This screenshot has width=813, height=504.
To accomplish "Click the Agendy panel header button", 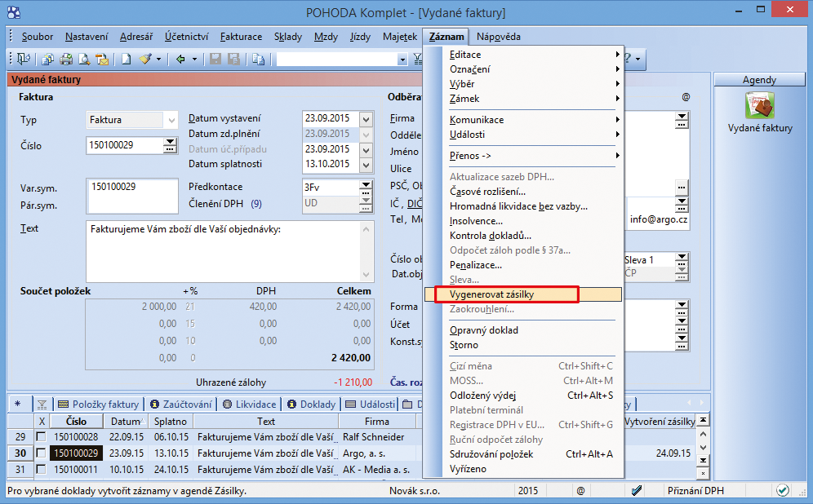I will [760, 80].
